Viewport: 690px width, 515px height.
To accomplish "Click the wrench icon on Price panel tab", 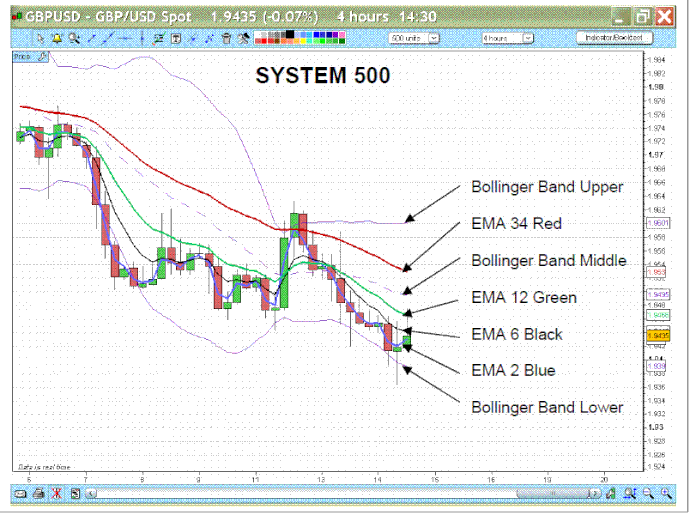I will [42, 56].
